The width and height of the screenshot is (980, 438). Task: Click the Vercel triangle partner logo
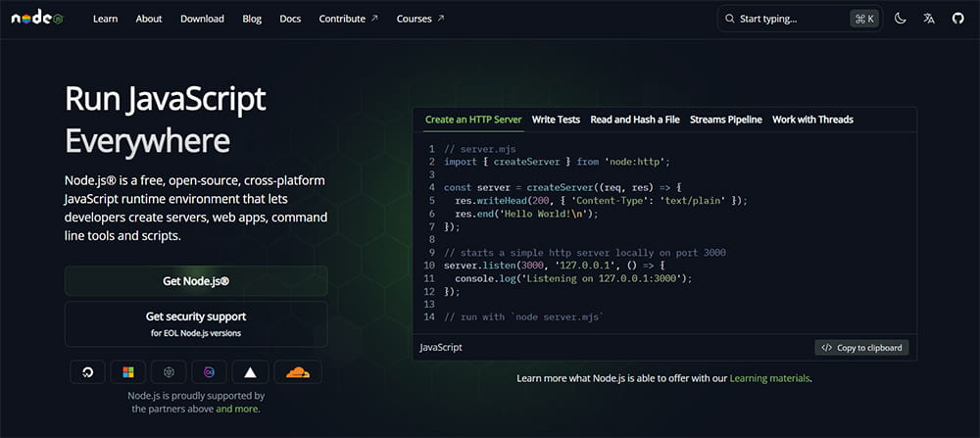pos(250,371)
